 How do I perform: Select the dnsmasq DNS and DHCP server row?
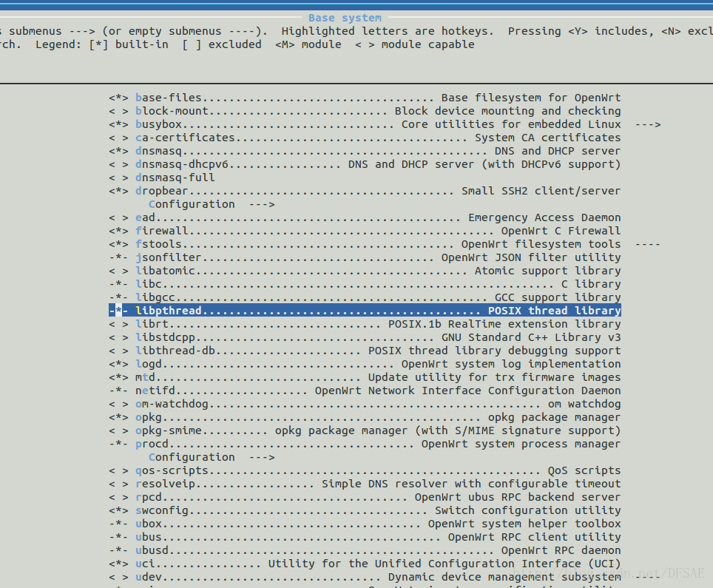[x=365, y=151]
